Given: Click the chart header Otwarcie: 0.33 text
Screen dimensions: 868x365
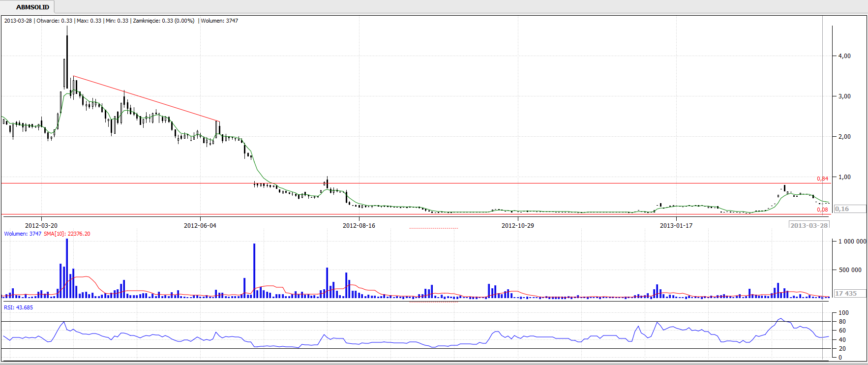Looking at the screenshot, I should [x=54, y=21].
